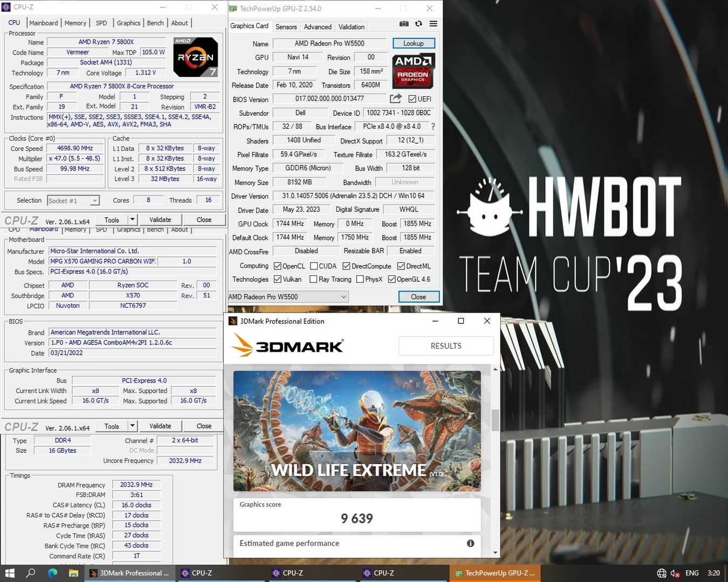Take GPU-Z screenshot with camera icon
Screen dimensions: 728x582
click(x=404, y=24)
